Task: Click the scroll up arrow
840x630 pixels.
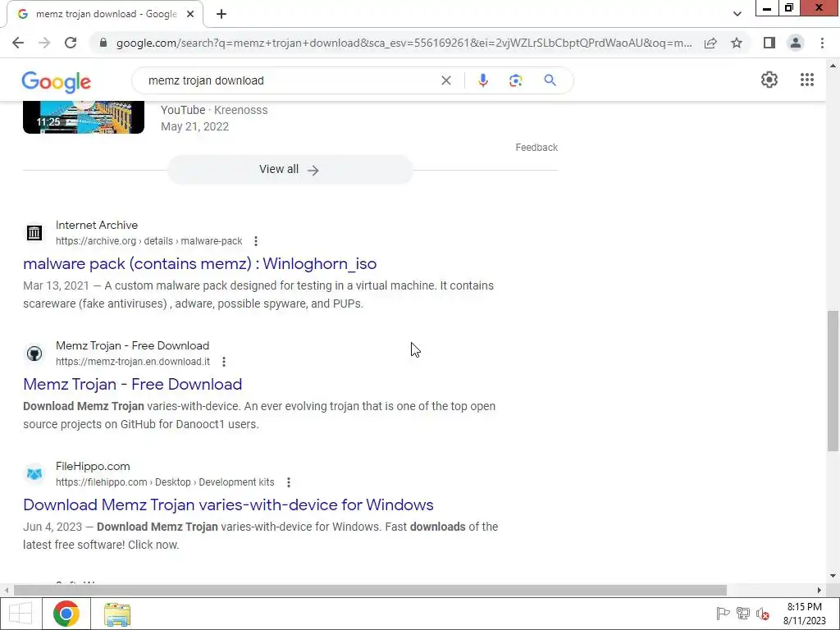Action: tap(833, 66)
